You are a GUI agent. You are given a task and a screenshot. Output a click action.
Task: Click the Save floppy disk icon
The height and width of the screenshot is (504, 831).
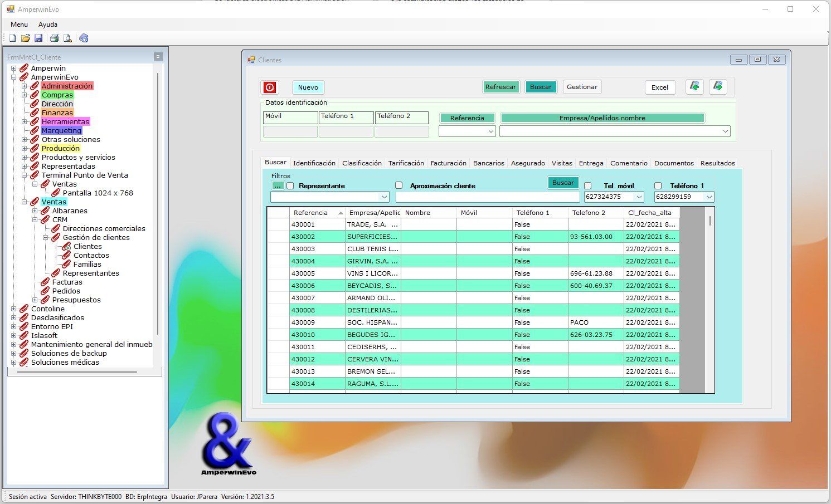pos(38,38)
